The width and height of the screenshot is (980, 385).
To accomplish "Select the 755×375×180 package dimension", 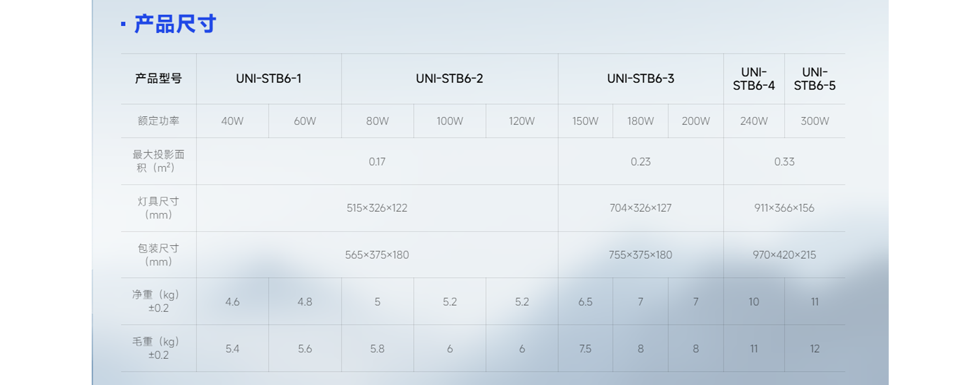I will coord(641,255).
